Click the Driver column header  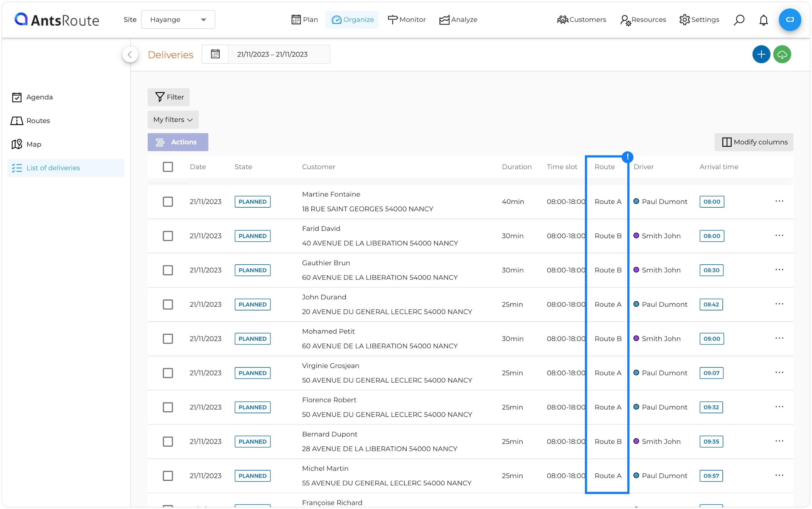pos(643,167)
